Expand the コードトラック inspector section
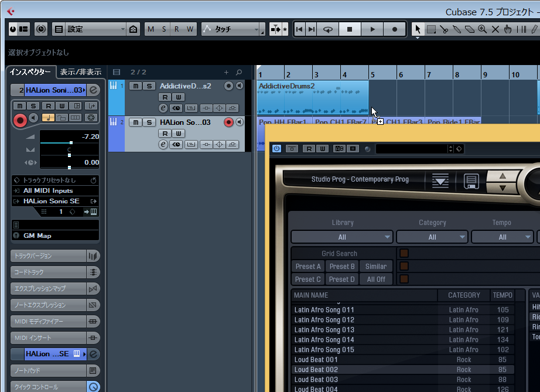This screenshot has height=392, width=540. pos(49,272)
